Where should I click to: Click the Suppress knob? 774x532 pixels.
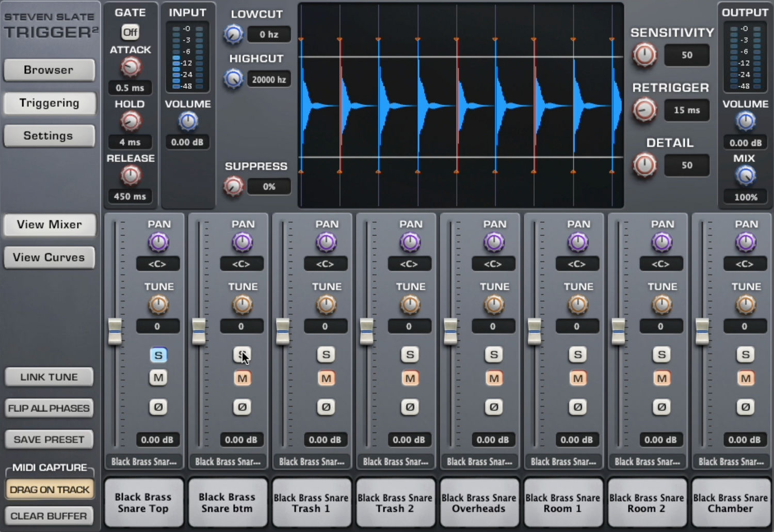tap(233, 186)
